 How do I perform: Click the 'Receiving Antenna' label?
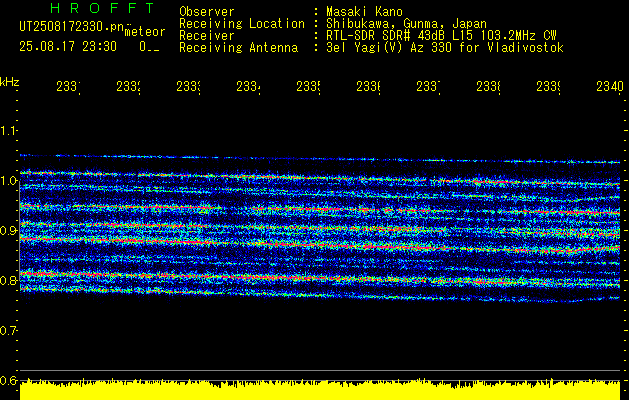[238, 48]
